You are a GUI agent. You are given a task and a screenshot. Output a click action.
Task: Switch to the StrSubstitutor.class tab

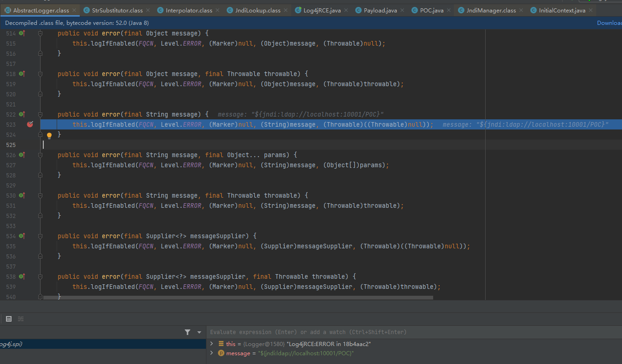click(x=117, y=10)
